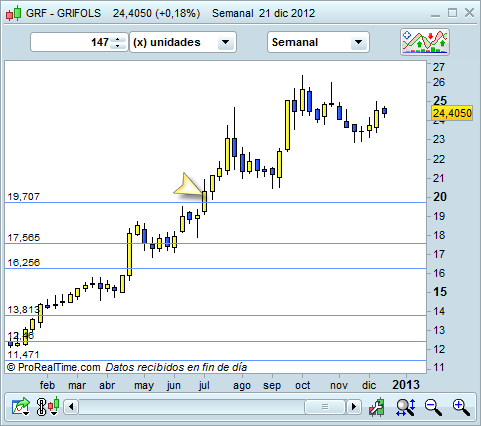Open the Semanal timeframe dropdown

318,42
